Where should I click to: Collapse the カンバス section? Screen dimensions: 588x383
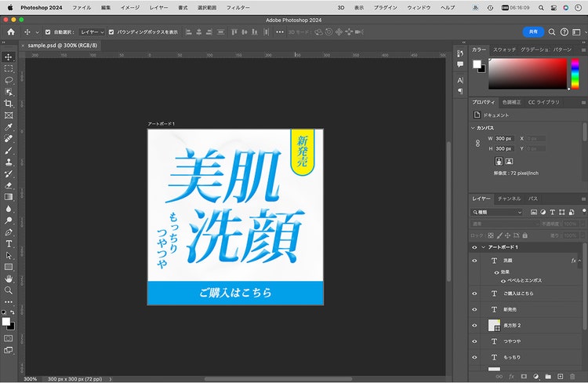click(x=473, y=128)
